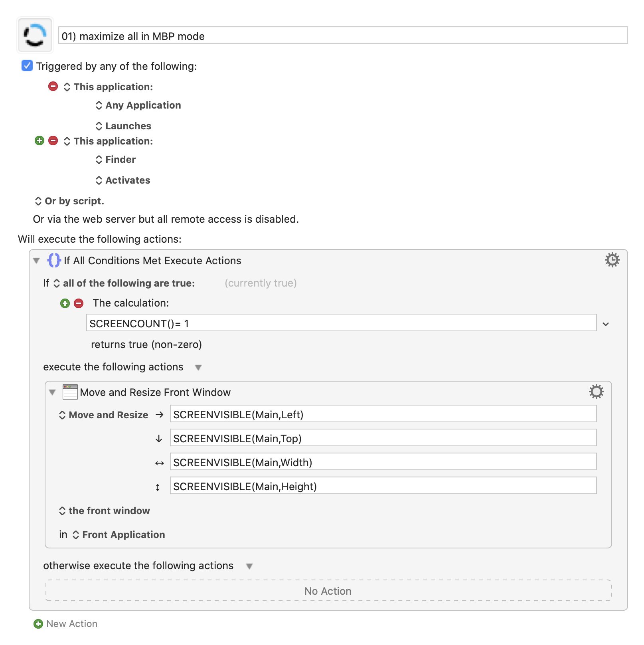Open the 'all of the following are true' popup
The image size is (644, 645).
[124, 283]
